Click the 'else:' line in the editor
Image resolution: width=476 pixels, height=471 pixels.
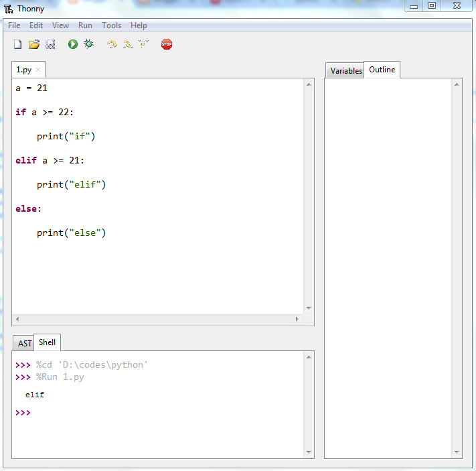tap(28, 209)
